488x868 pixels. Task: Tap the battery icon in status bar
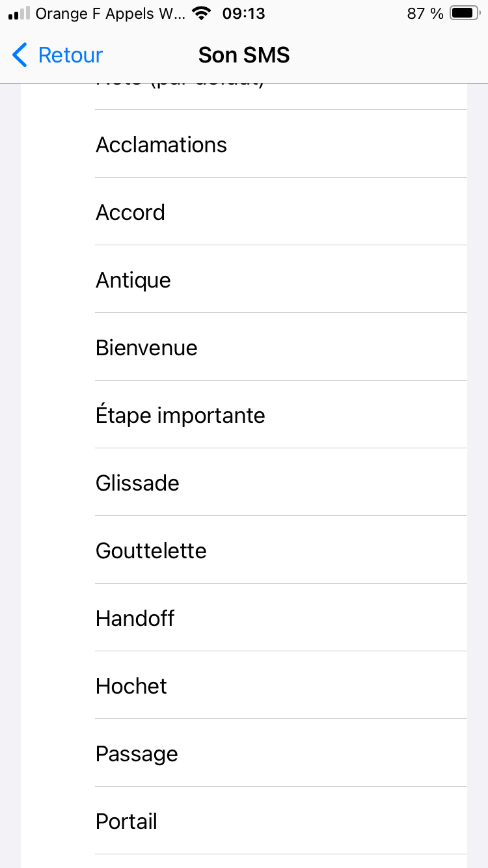[x=465, y=14]
